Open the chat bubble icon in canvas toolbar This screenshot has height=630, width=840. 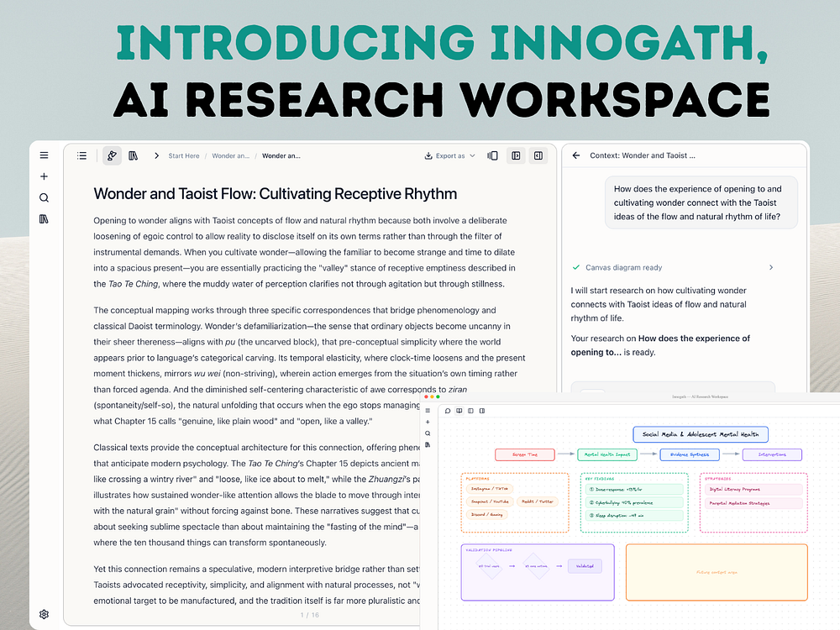coord(448,411)
